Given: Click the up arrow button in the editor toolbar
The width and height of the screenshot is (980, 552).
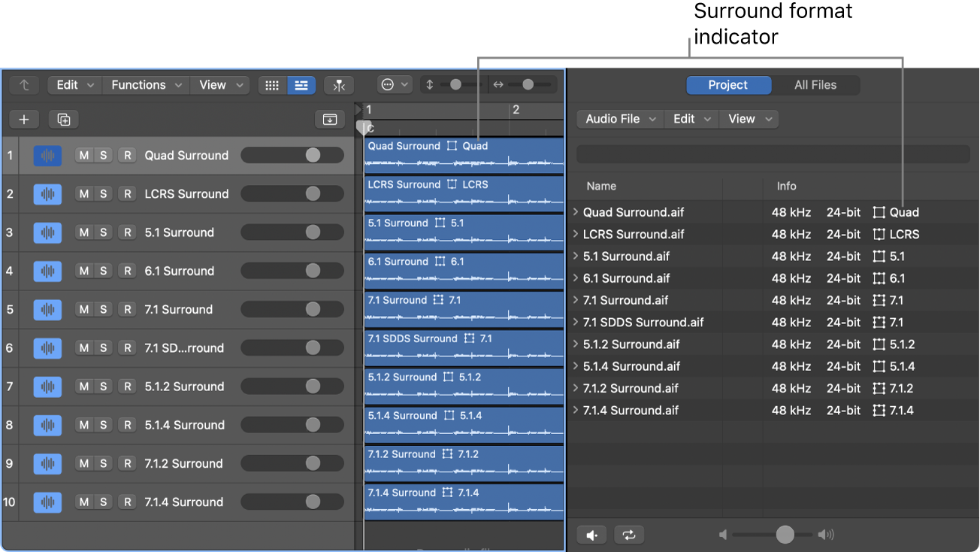Looking at the screenshot, I should 23,85.
